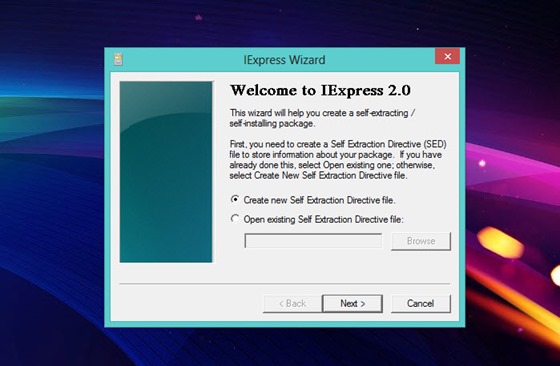Click the Back button
This screenshot has width=560, height=366.
click(292, 304)
